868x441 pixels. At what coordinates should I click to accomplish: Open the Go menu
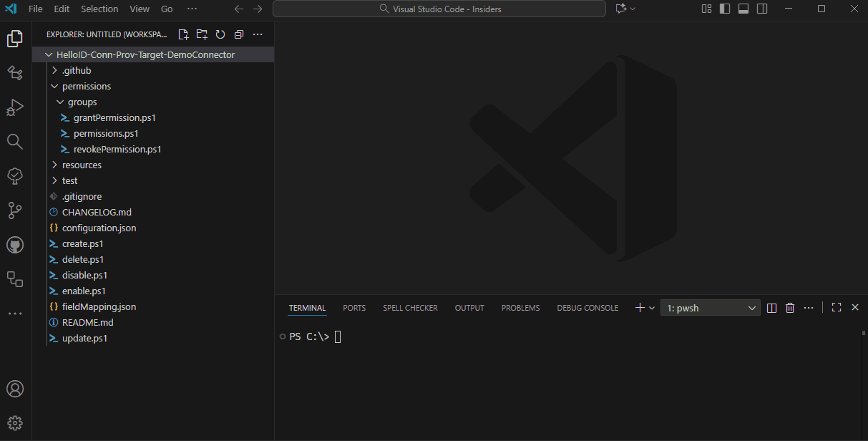167,9
